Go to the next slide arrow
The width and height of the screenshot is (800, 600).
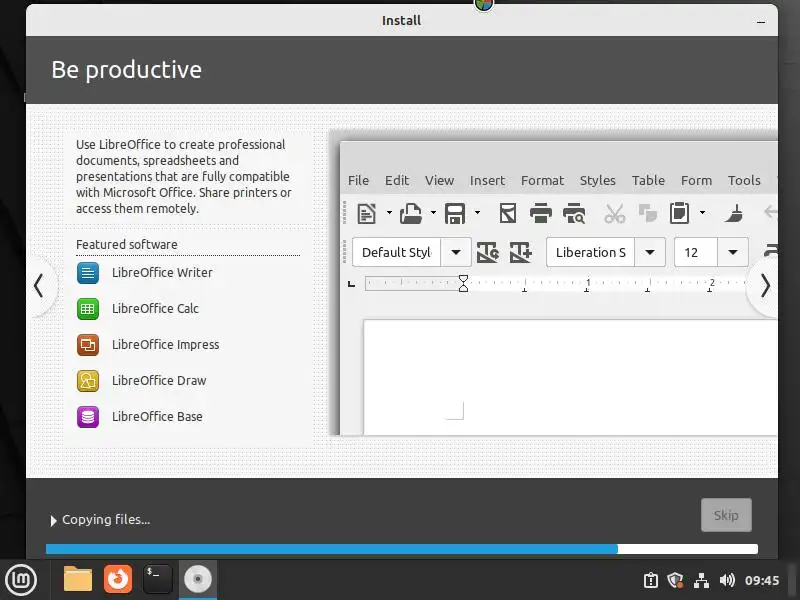pos(764,286)
